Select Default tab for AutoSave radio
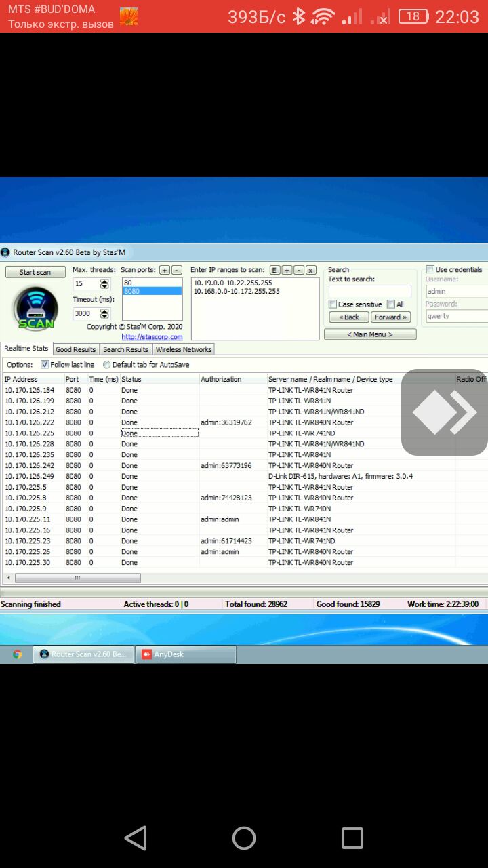 coord(106,365)
